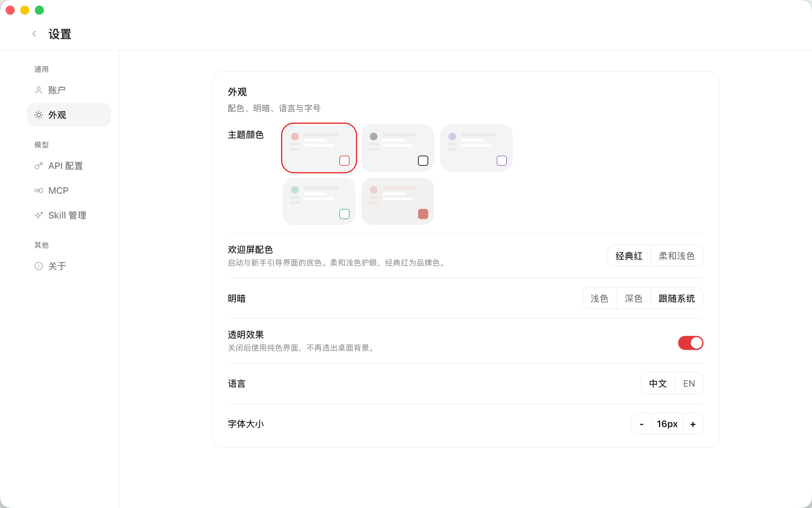Switch language to 中文

[658, 383]
